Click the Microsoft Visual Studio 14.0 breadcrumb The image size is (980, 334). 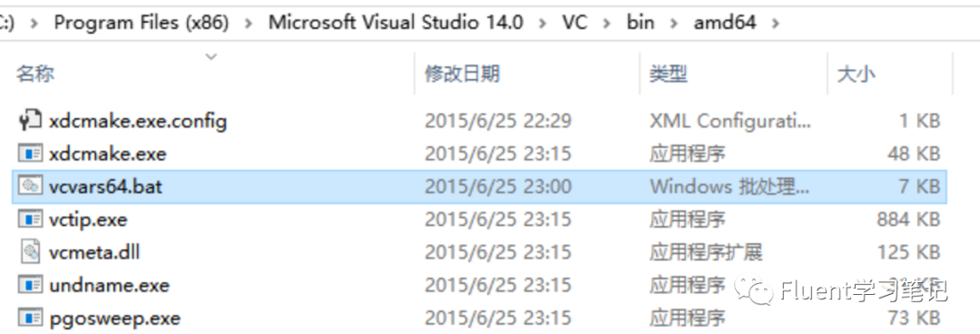pos(396,23)
